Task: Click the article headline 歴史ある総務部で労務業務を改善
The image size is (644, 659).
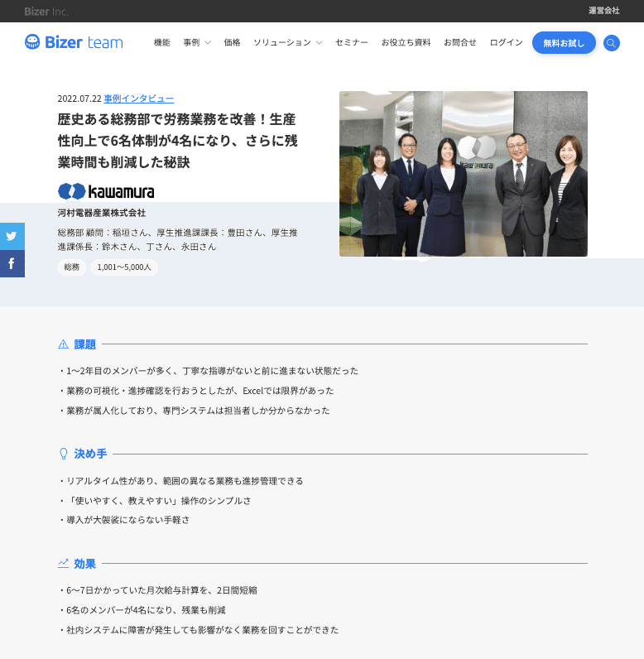Action: [x=178, y=141]
